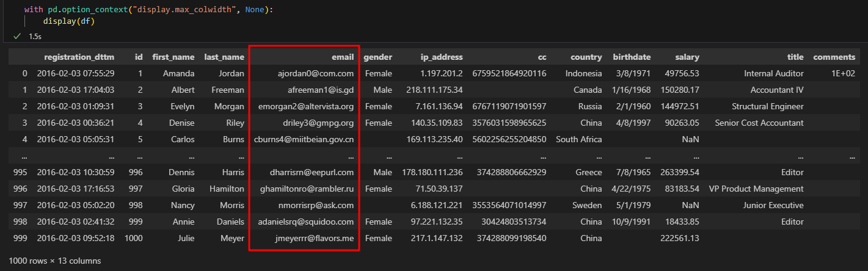Click title Structural Engineer

coord(768,106)
